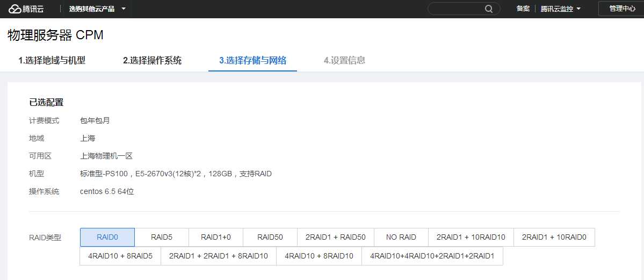Pick 2RAID1 + 10RAID10 option
This screenshot has height=280, width=644.
tap(471, 237)
